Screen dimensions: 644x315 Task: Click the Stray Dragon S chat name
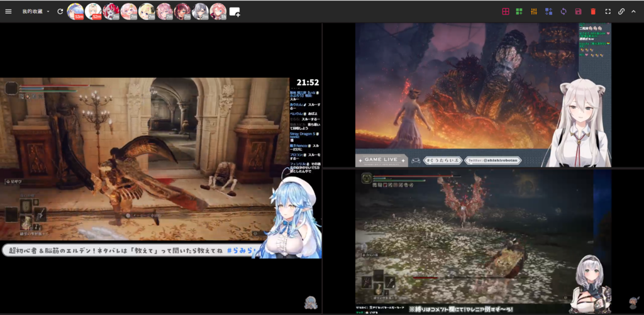[x=303, y=134]
